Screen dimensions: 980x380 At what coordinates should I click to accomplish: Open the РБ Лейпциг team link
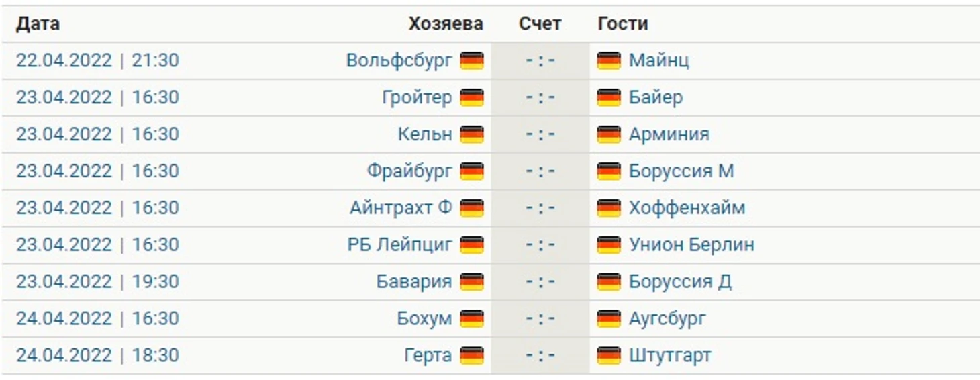tap(400, 245)
